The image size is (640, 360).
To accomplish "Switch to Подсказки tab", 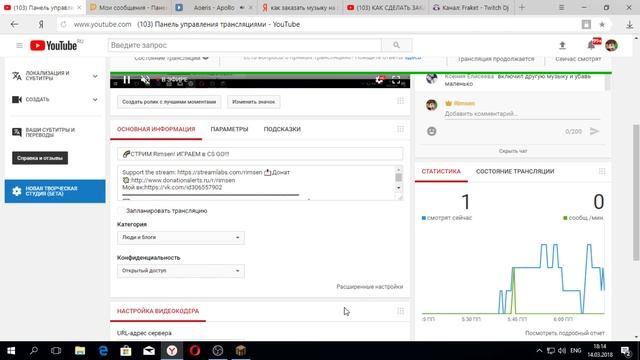I will click(282, 129).
